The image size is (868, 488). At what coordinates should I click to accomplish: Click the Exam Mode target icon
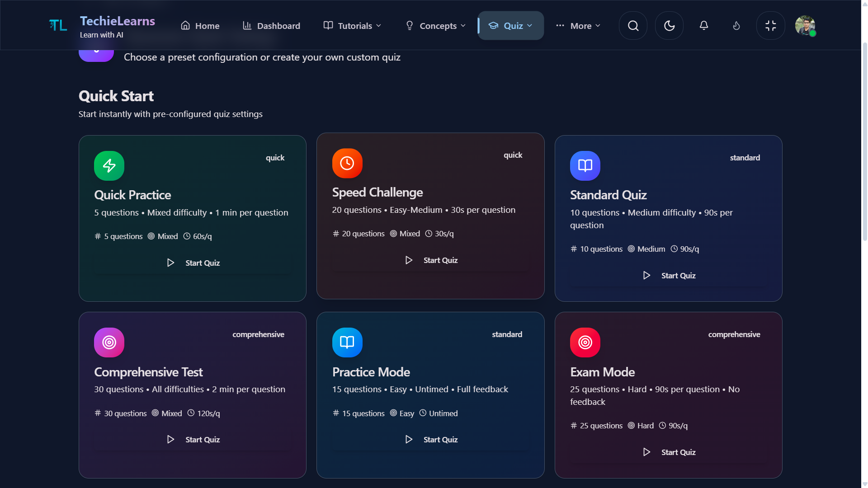click(x=585, y=342)
